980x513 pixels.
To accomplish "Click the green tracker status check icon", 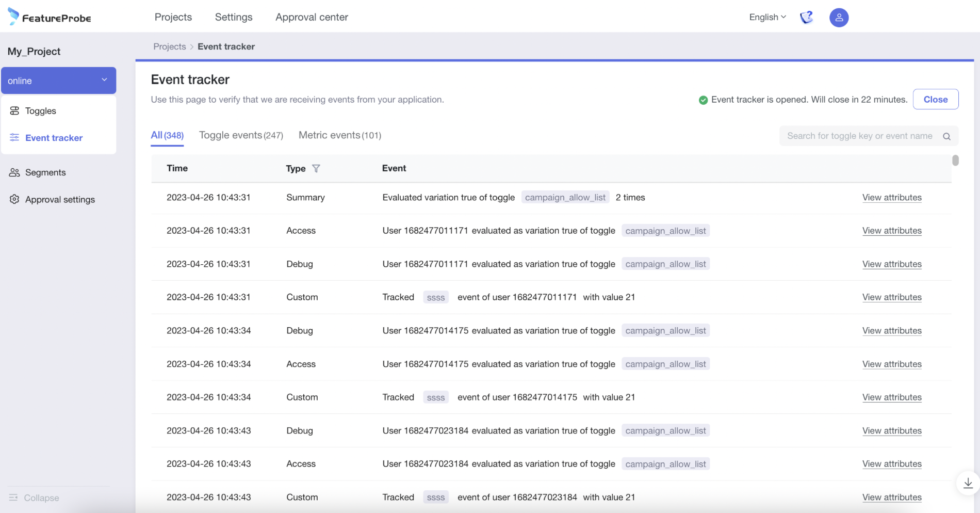I will [703, 100].
